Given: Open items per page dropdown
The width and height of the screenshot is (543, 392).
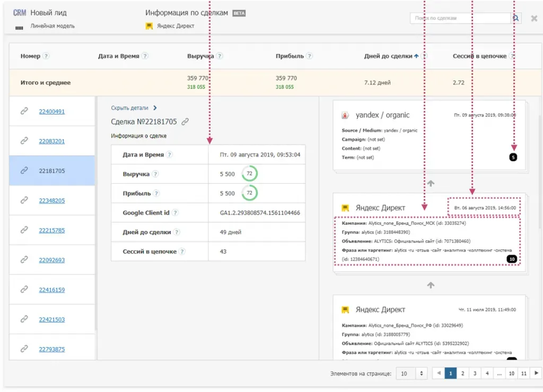Looking at the screenshot, I should pyautogui.click(x=411, y=373).
